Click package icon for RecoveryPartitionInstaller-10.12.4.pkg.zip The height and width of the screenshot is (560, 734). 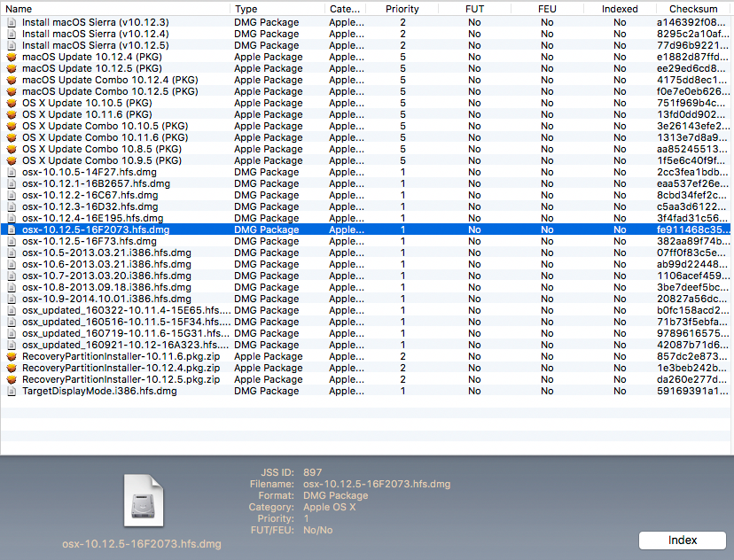coord(12,368)
